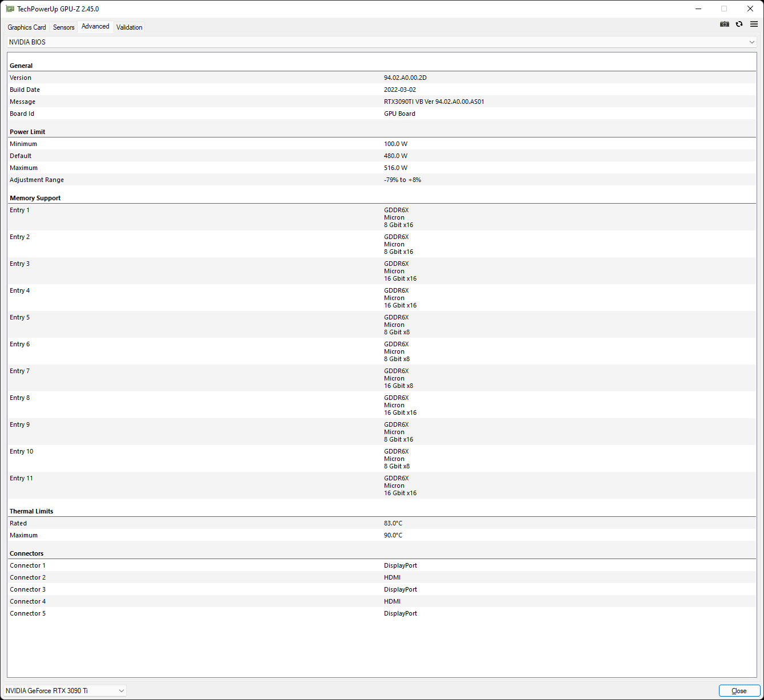
Task: Click the Connector 4 HDMI value
Action: (392, 601)
